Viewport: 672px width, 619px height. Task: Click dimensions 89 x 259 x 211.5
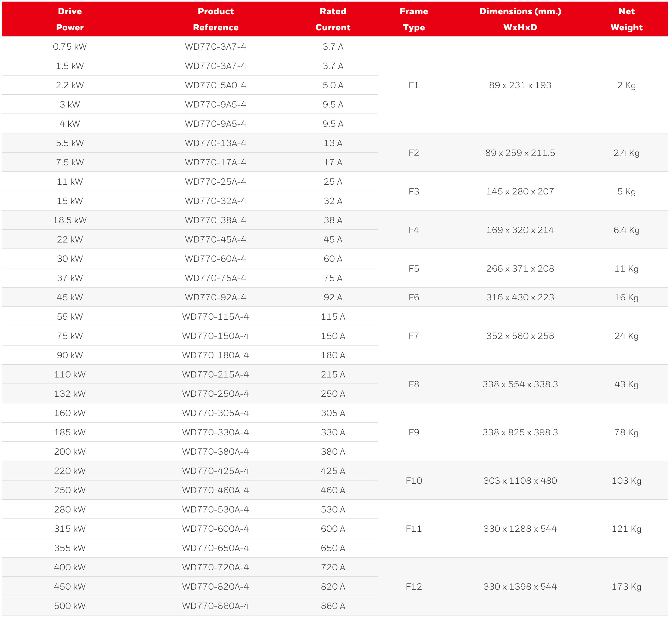[x=520, y=153]
